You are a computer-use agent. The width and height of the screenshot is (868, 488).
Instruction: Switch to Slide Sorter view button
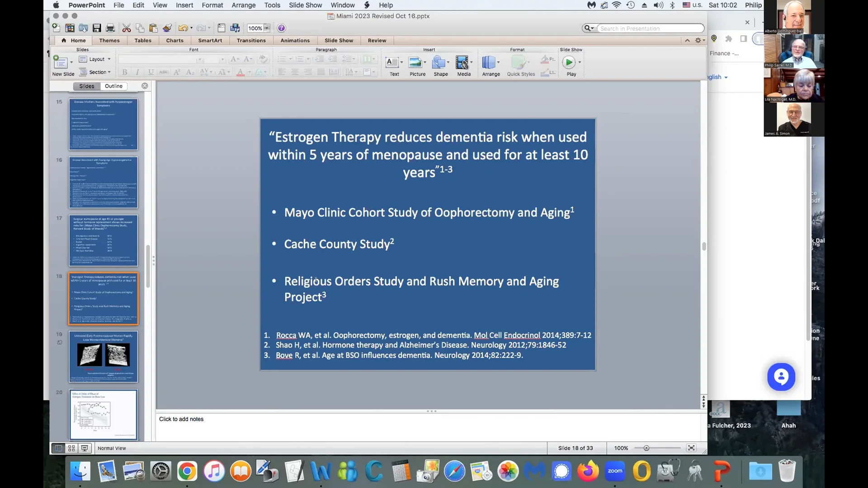pos(71,448)
